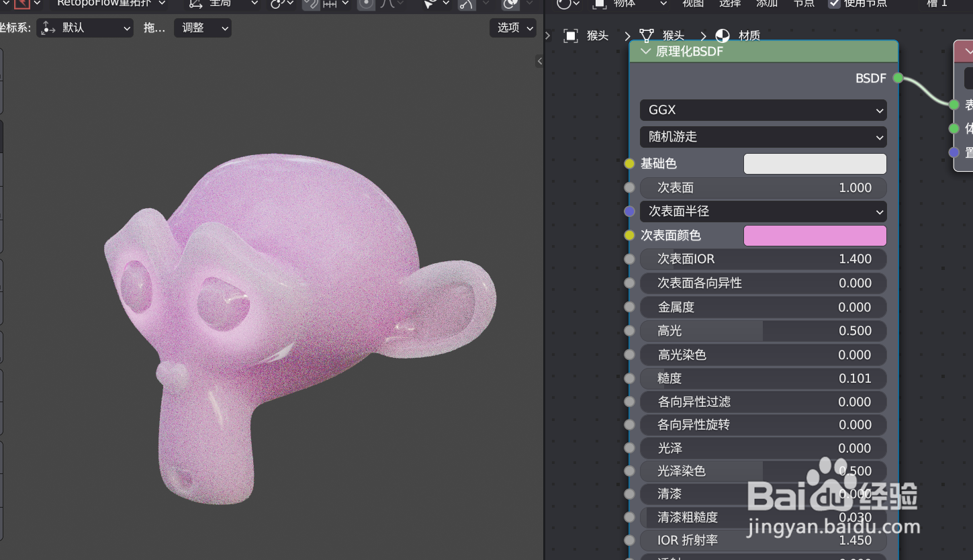Image resolution: width=973 pixels, height=560 pixels.
Task: Click the 各向异性旋转 value field
Action: (x=763, y=425)
